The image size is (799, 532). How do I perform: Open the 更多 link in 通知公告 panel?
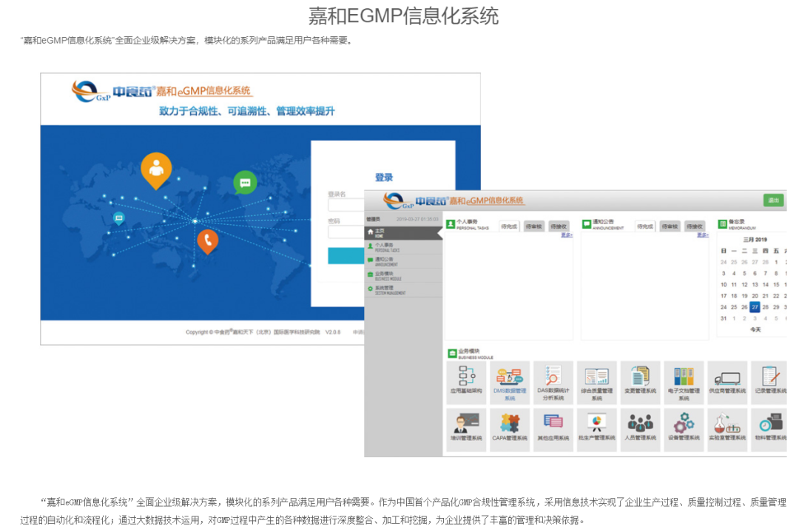(x=703, y=235)
